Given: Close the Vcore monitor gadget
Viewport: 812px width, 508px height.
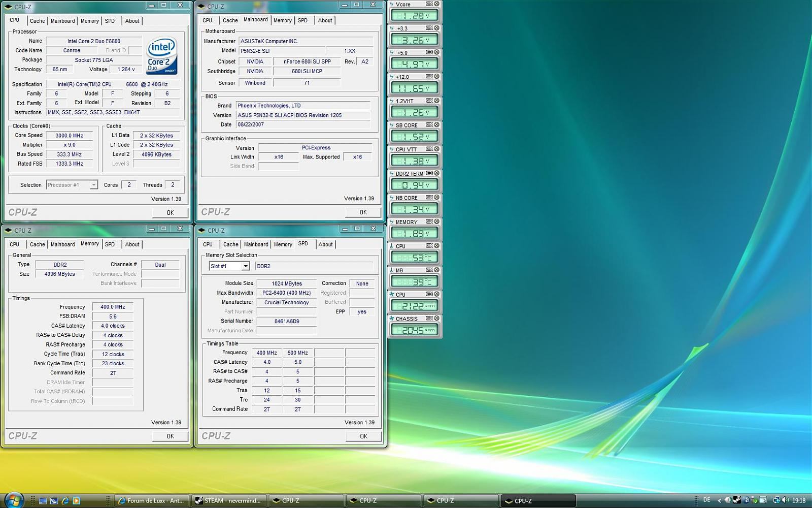Looking at the screenshot, I should click(436, 4).
